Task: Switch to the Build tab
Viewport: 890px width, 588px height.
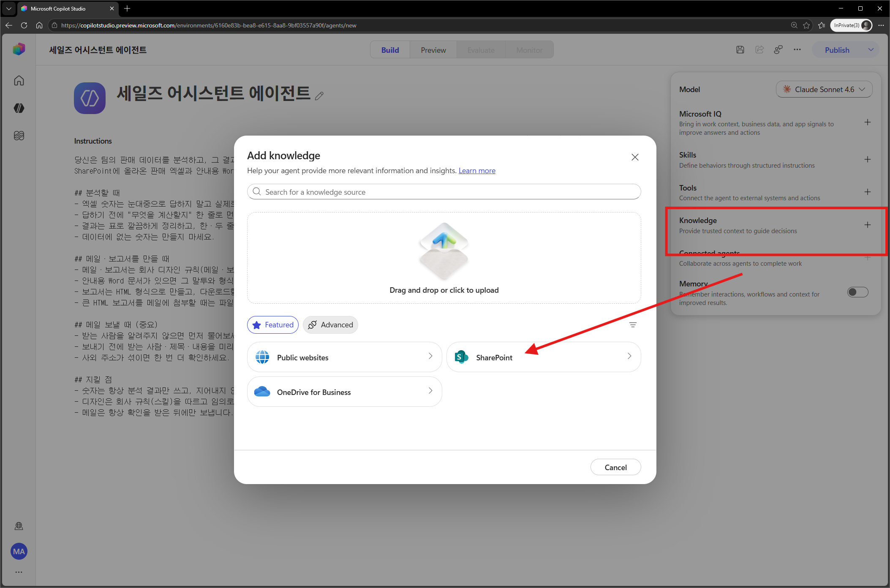Action: click(390, 50)
